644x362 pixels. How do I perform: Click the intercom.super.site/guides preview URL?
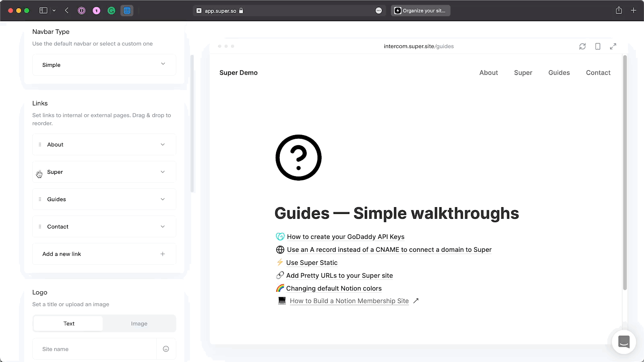coord(419,46)
